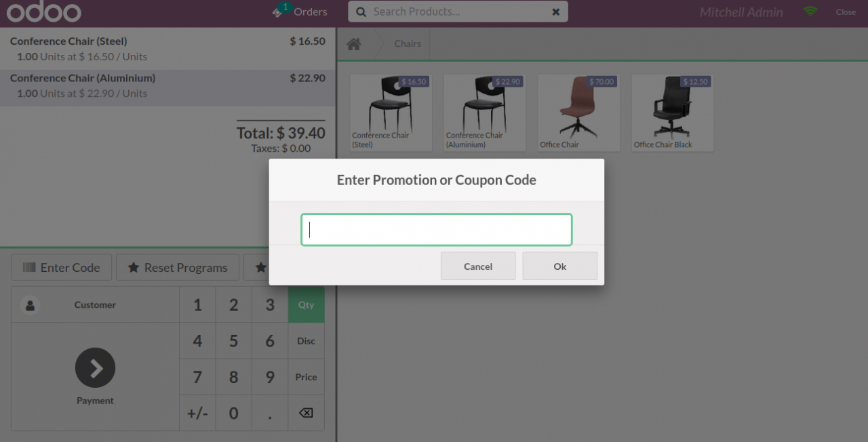This screenshot has width=868, height=442.
Task: Select the Customer button with person icon
Action: click(x=95, y=305)
